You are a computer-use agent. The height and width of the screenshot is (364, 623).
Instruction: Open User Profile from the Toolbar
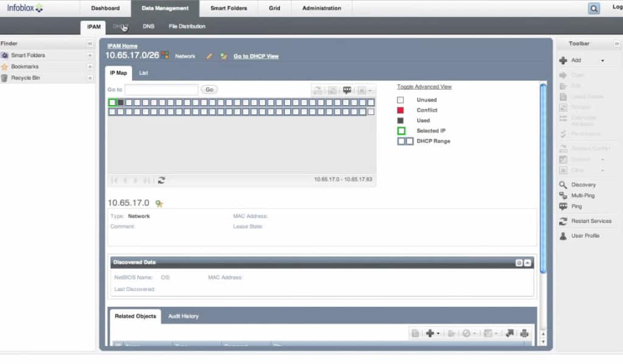tap(579, 236)
